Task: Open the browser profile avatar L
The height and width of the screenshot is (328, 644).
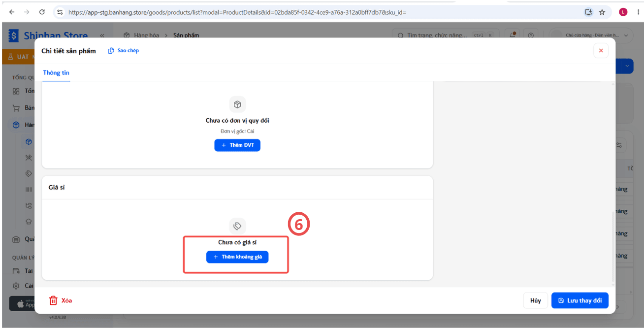Action: (623, 12)
